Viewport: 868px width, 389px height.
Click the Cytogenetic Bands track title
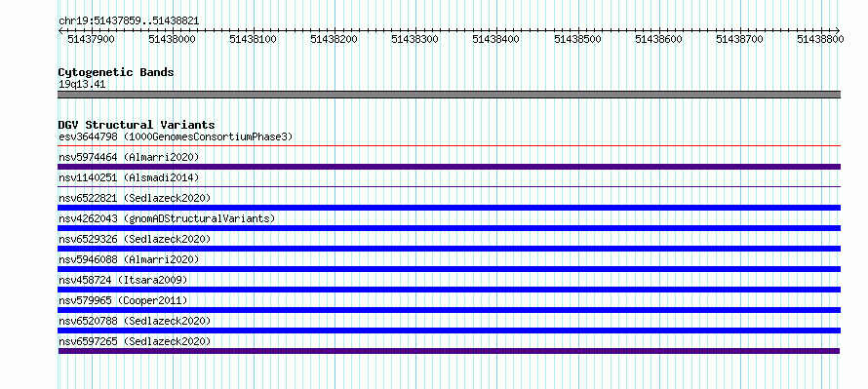click(116, 72)
